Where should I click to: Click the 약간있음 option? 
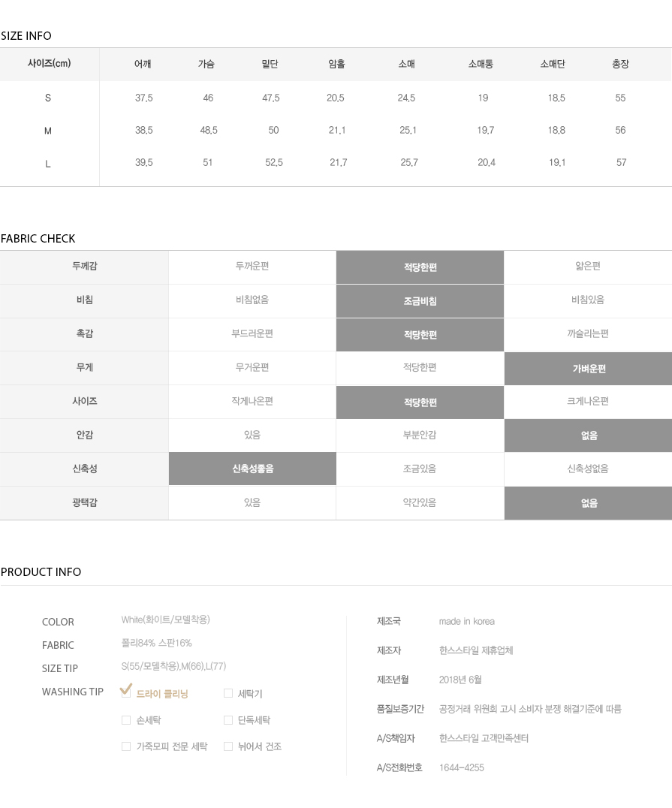point(420,502)
